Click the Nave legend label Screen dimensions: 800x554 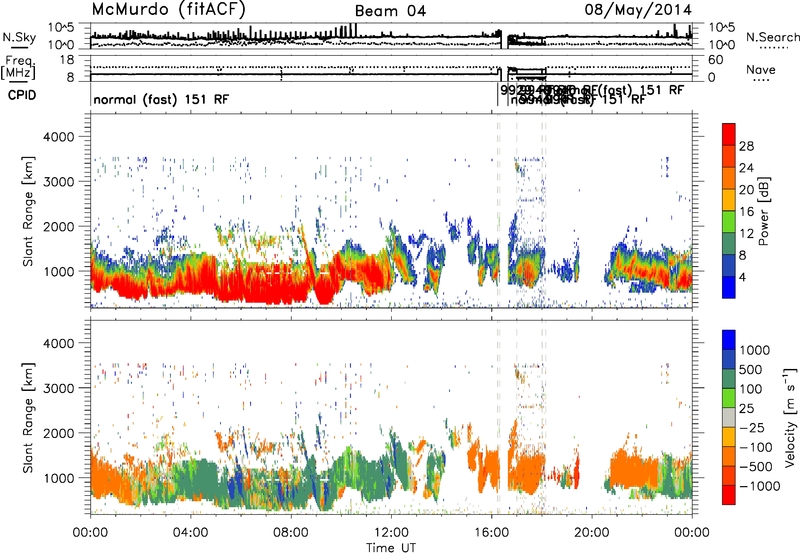click(760, 69)
